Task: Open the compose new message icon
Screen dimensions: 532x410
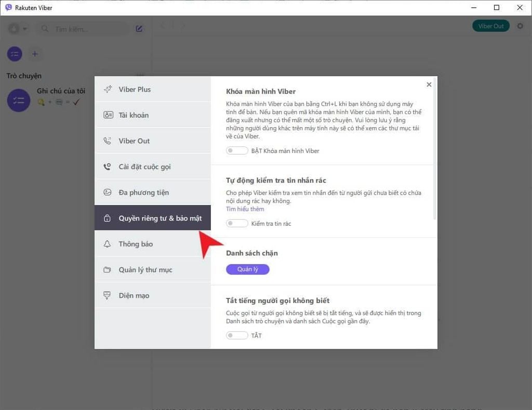Action: (x=139, y=29)
